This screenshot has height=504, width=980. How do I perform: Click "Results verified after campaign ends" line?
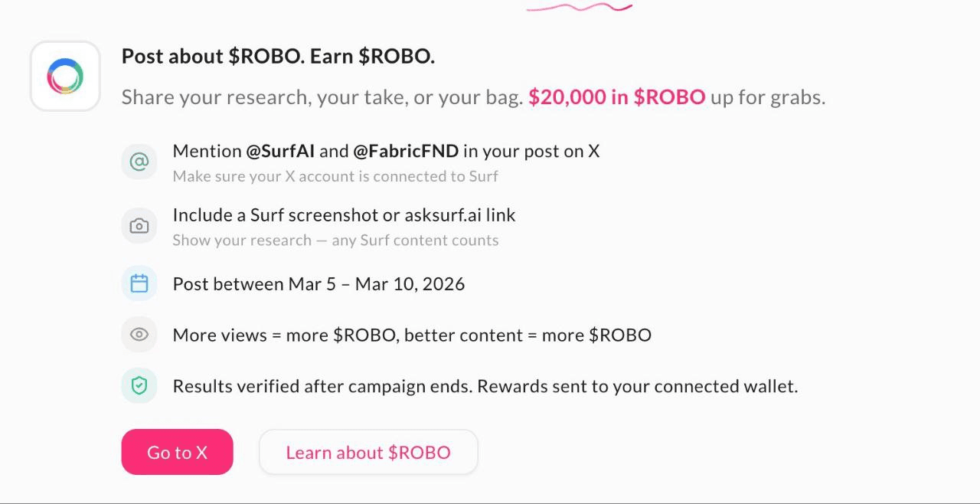tap(485, 385)
